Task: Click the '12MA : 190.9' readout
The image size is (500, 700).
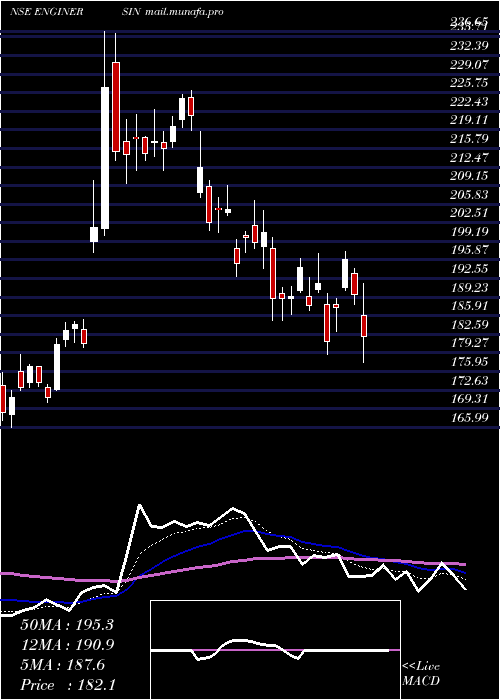Action: (x=67, y=644)
